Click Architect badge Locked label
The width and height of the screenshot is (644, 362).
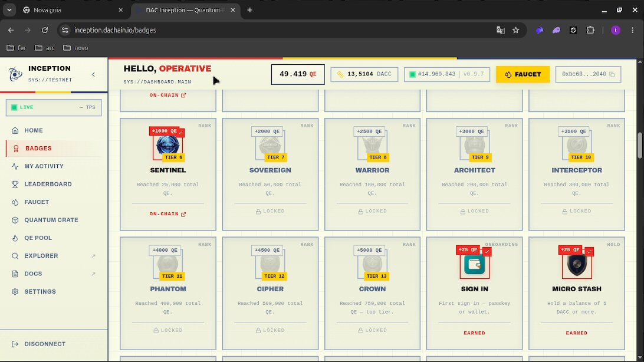474,212
